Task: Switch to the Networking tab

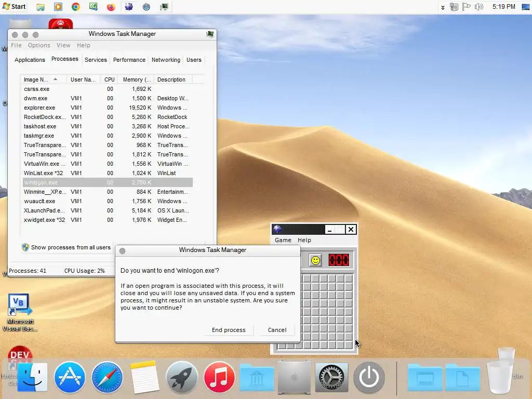Action: coord(166,60)
